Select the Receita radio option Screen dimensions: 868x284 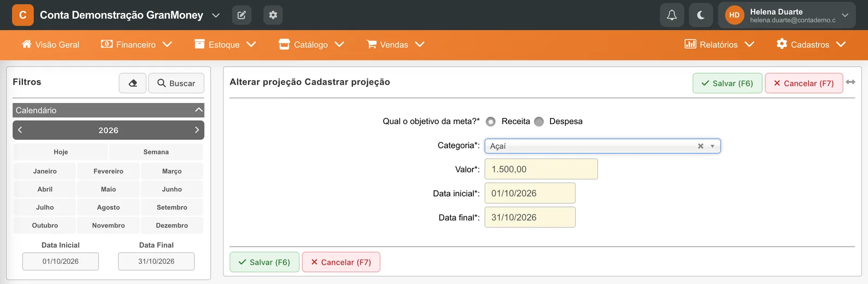tap(491, 121)
